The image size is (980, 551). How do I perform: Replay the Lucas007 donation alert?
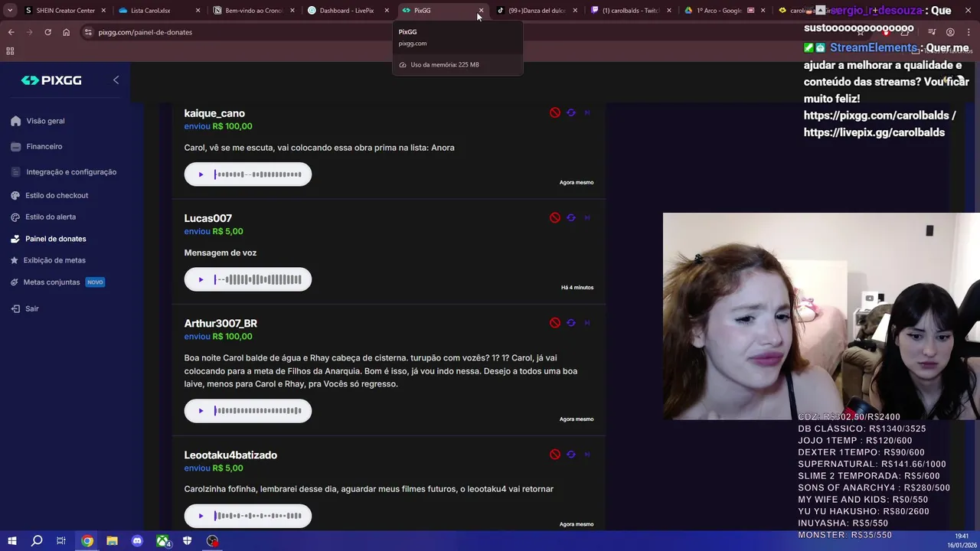coord(571,217)
